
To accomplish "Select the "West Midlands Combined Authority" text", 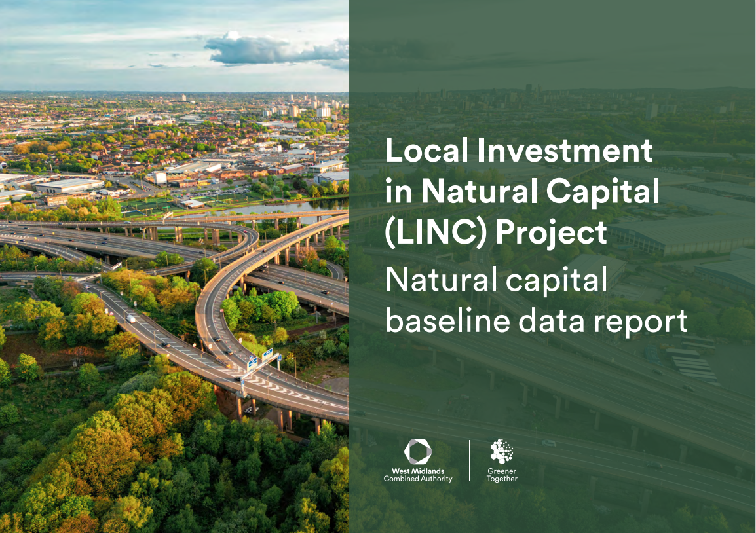I will pyautogui.click(x=418, y=475).
